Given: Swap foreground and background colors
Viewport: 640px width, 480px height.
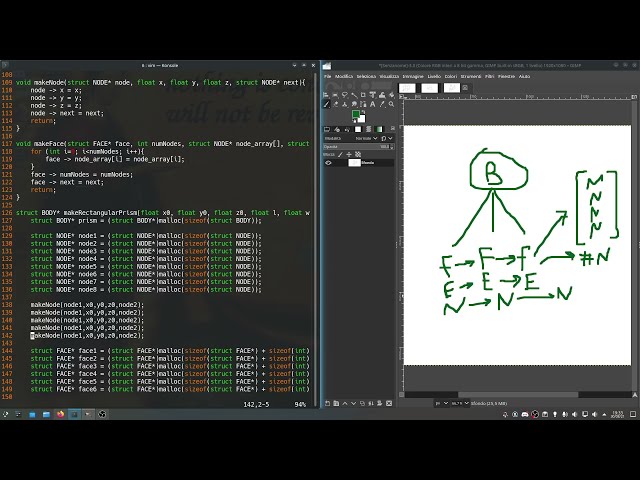Looking at the screenshot, I should [363, 112].
